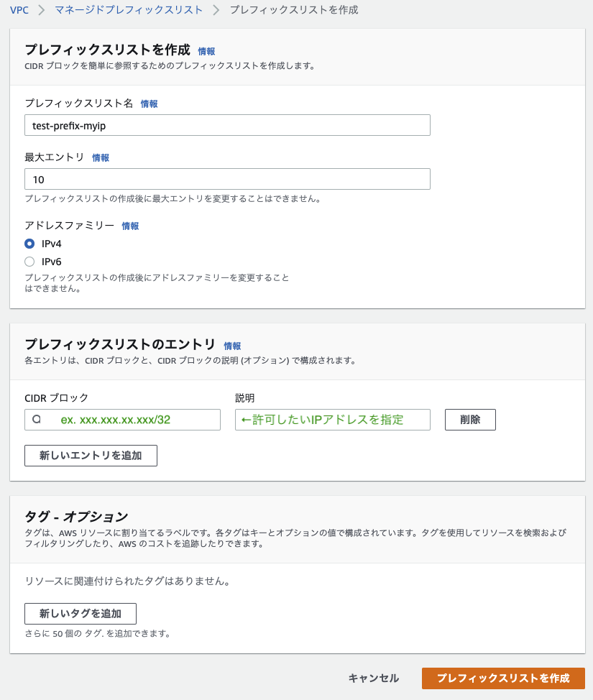The width and height of the screenshot is (593, 700).
Task: Click the 削除 button next to the entry
Action: coord(470,420)
